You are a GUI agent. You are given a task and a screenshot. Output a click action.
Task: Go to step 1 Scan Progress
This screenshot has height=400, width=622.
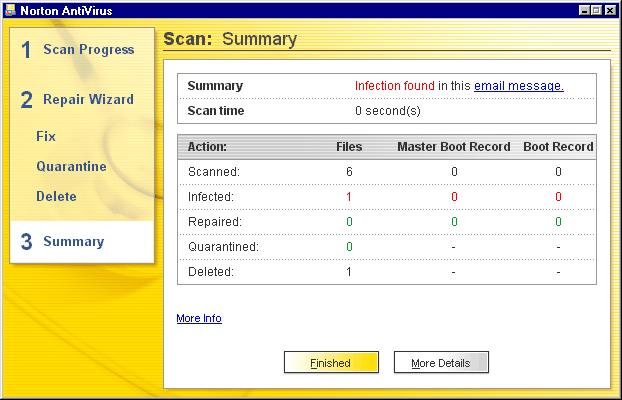pyautogui.click(x=87, y=50)
